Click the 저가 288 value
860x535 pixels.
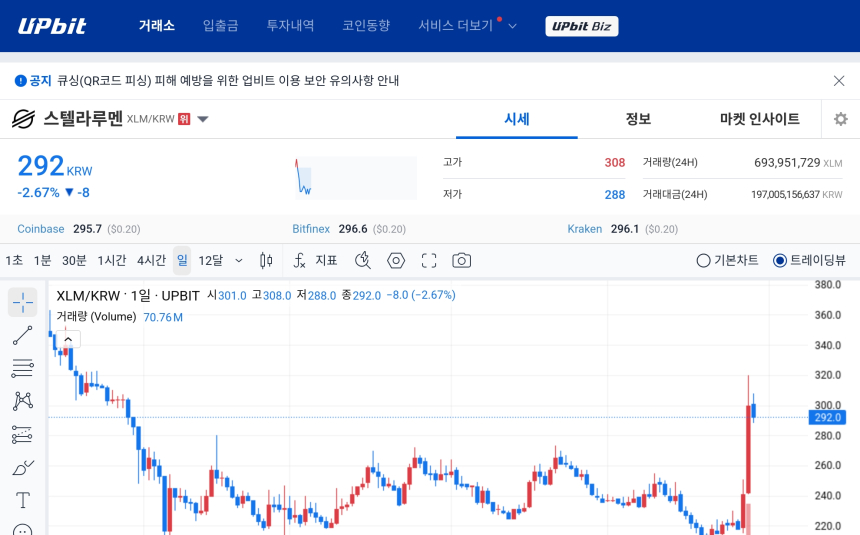615,195
